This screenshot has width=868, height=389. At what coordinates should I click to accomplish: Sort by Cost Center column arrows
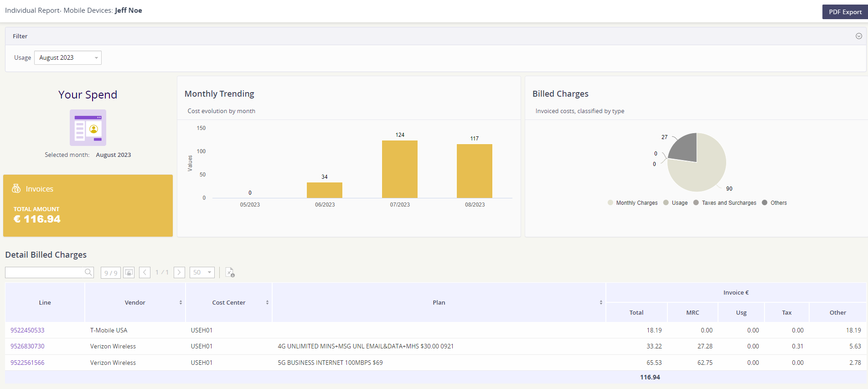pos(267,302)
